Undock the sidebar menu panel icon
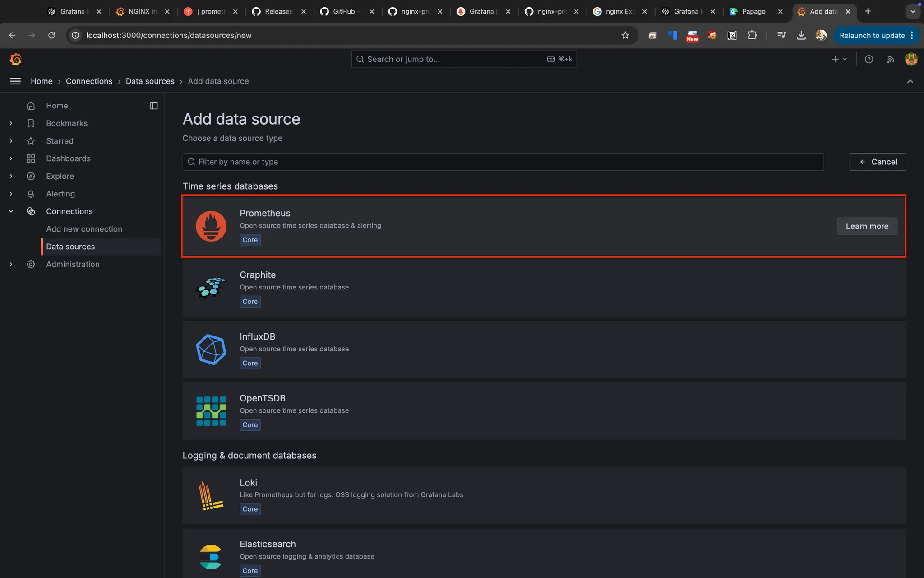This screenshot has width=924, height=578. pos(154,106)
